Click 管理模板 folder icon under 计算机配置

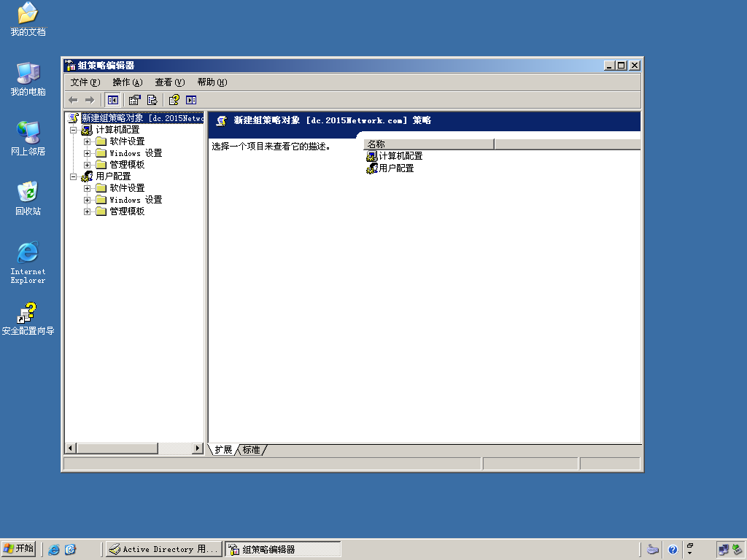click(101, 164)
